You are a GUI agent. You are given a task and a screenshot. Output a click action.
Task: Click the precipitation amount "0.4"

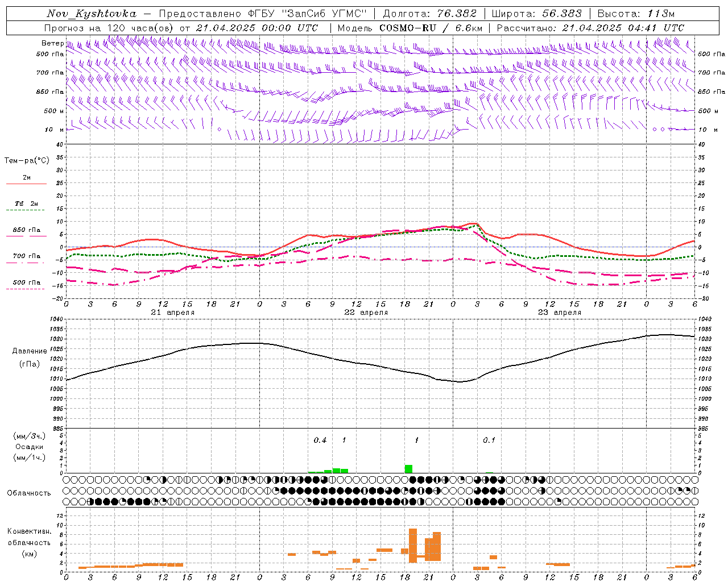[320, 440]
